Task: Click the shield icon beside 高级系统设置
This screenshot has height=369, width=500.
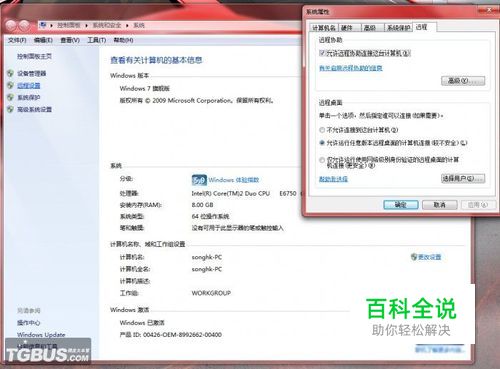Action: 11,109
